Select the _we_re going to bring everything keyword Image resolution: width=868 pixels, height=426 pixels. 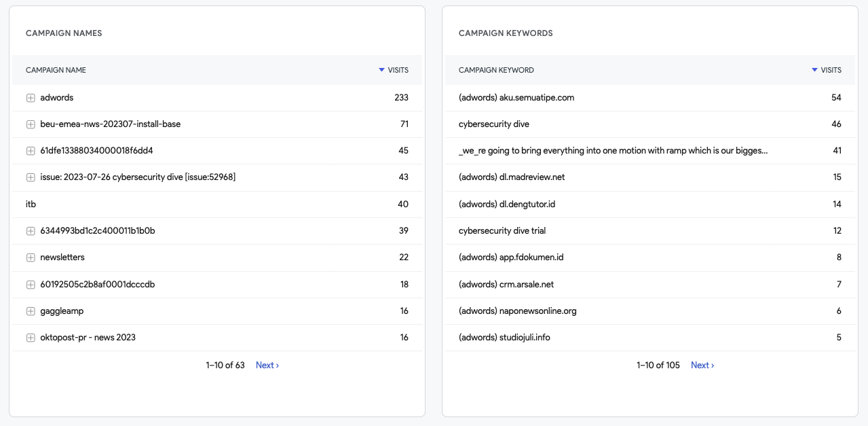614,151
